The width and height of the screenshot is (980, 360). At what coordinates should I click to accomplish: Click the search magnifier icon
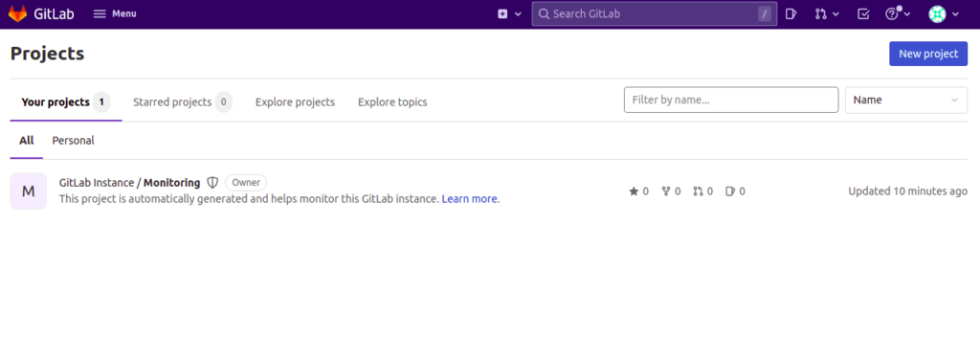tap(544, 13)
